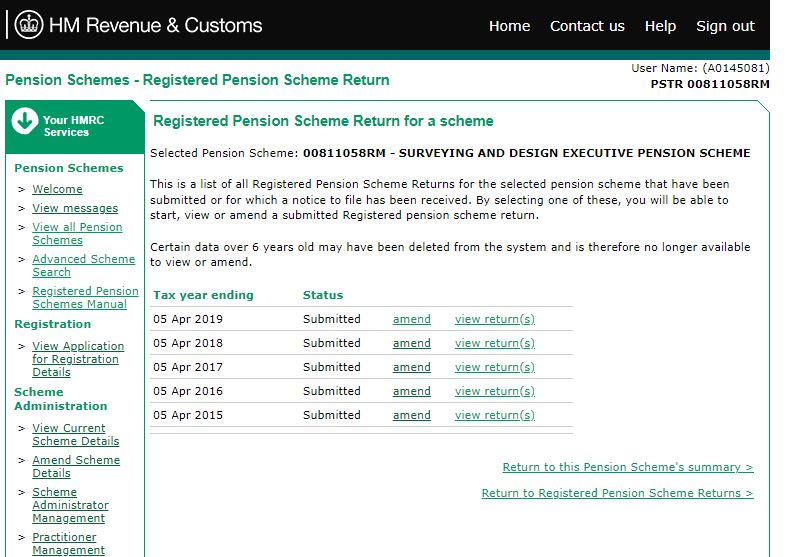Select the Your HMRC Services header text
This screenshot has width=790, height=557.
[73, 126]
